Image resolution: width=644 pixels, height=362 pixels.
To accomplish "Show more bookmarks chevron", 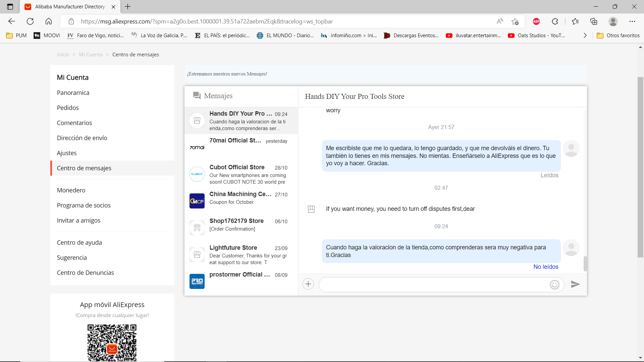I will (585, 36).
